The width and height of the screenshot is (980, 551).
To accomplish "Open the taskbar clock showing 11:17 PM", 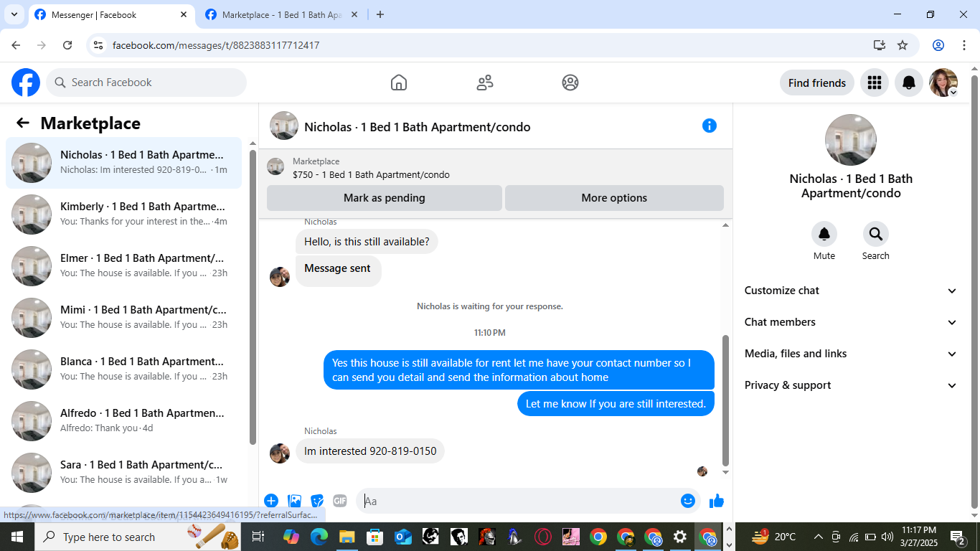I will [919, 537].
